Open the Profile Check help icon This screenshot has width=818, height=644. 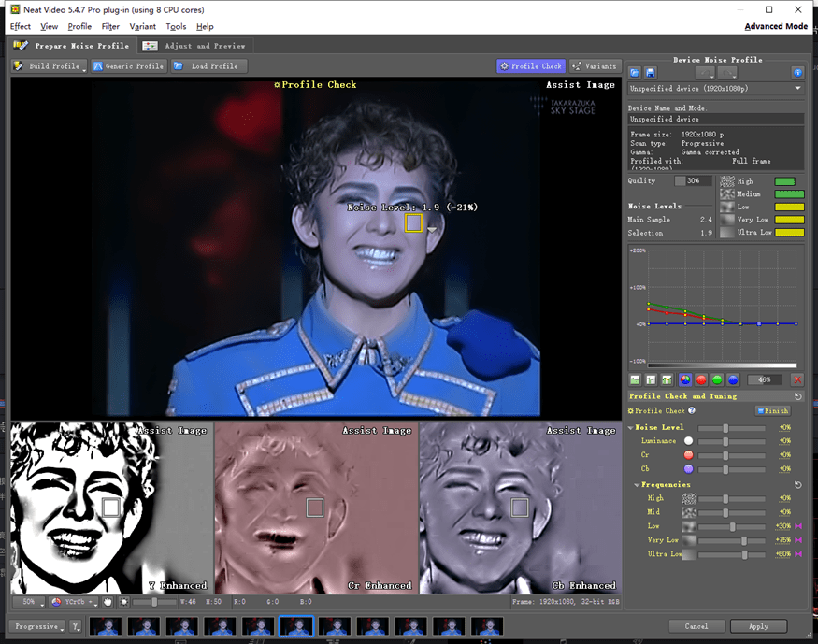click(692, 410)
